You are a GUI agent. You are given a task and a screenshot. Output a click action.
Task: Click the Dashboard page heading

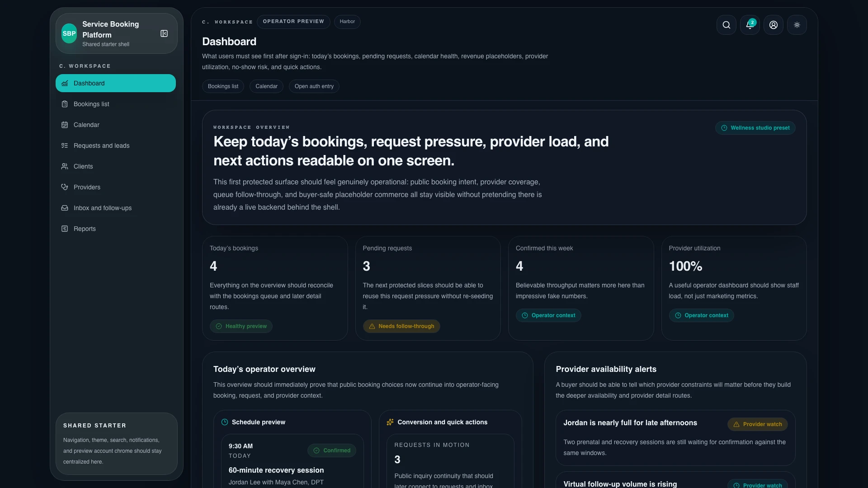pos(229,42)
